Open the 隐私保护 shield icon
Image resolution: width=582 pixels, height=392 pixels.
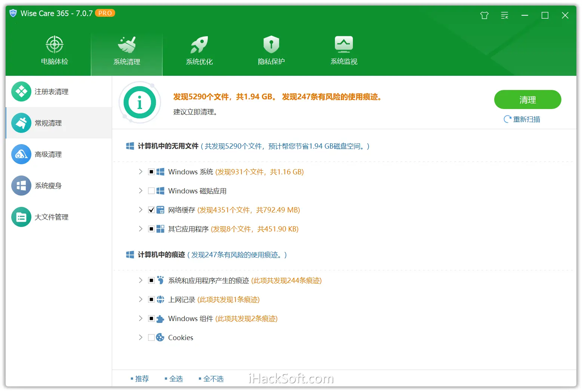[271, 44]
